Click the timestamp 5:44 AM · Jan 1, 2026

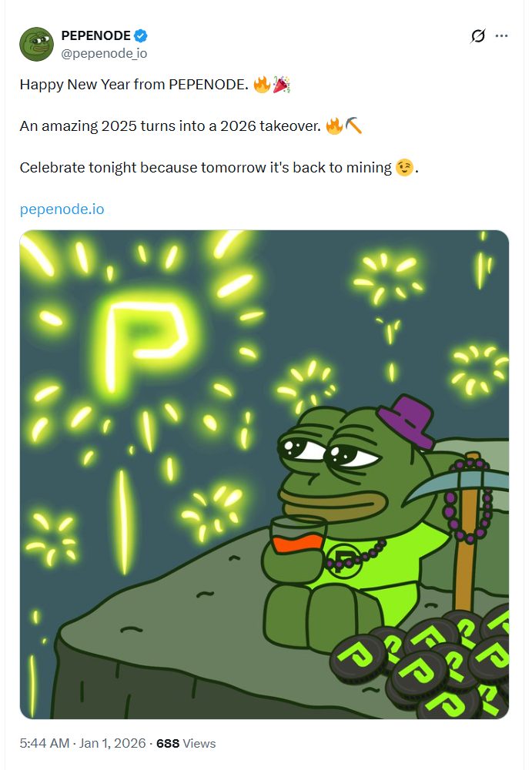pyautogui.click(x=82, y=743)
